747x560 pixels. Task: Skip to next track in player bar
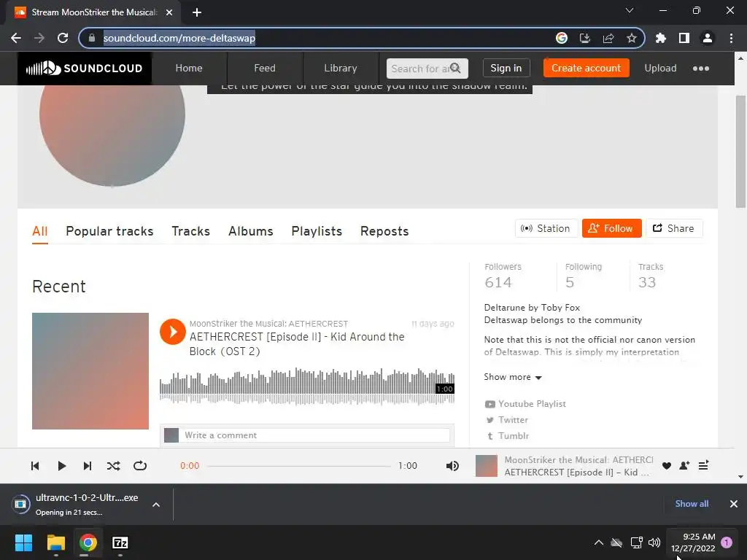point(88,466)
